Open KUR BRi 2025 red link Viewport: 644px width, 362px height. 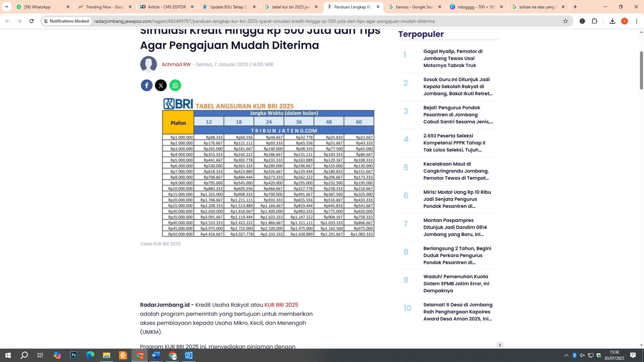(281, 305)
